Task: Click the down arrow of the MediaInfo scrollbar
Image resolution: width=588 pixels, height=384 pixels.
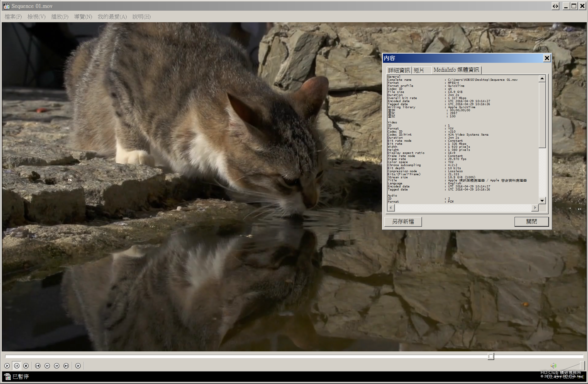Action: tap(542, 201)
